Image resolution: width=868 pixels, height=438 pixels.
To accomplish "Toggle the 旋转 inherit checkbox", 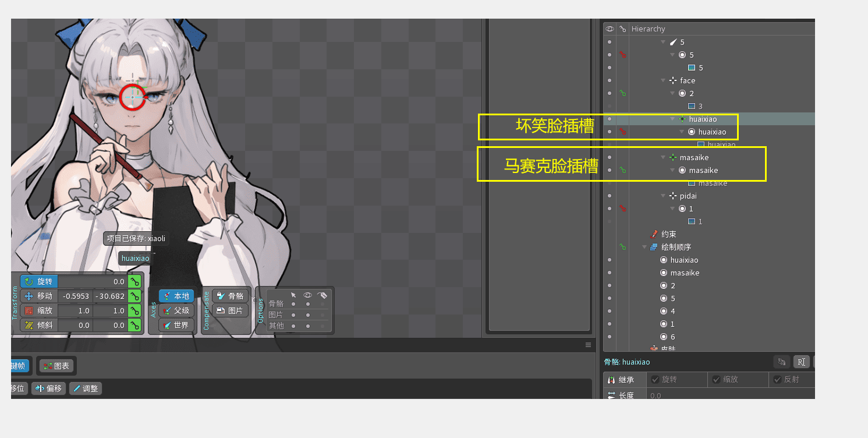I will pos(655,379).
